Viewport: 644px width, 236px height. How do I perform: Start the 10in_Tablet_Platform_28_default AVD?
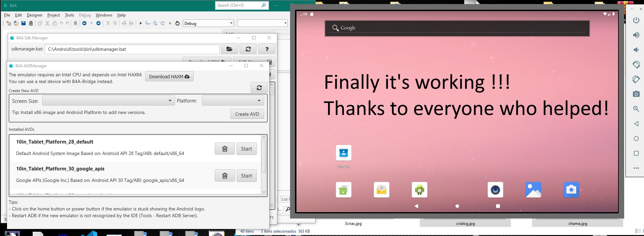pyautogui.click(x=246, y=149)
